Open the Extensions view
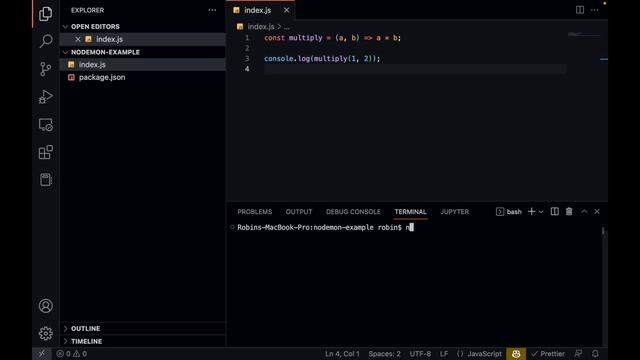The height and width of the screenshot is (360, 640). (x=46, y=152)
